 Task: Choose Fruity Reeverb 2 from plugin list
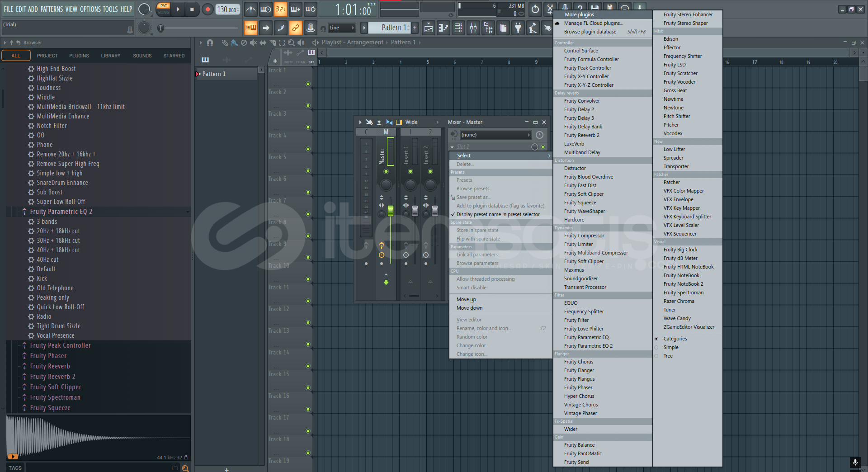pyautogui.click(x=581, y=135)
